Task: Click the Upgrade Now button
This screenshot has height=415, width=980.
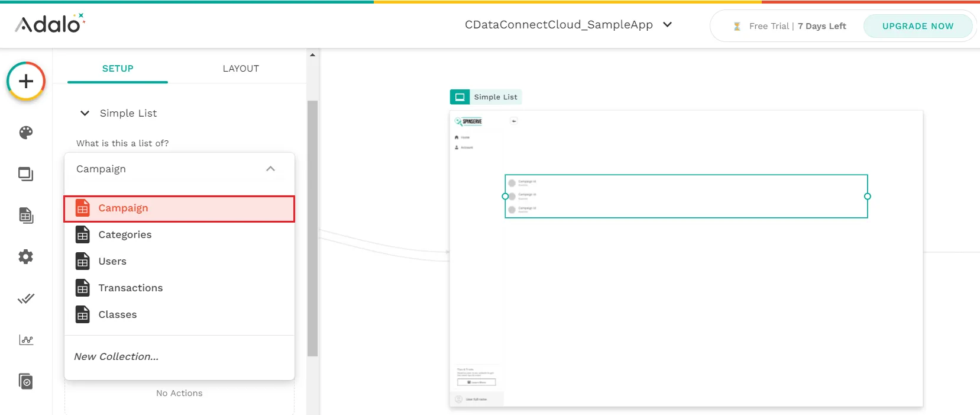Action: [917, 26]
